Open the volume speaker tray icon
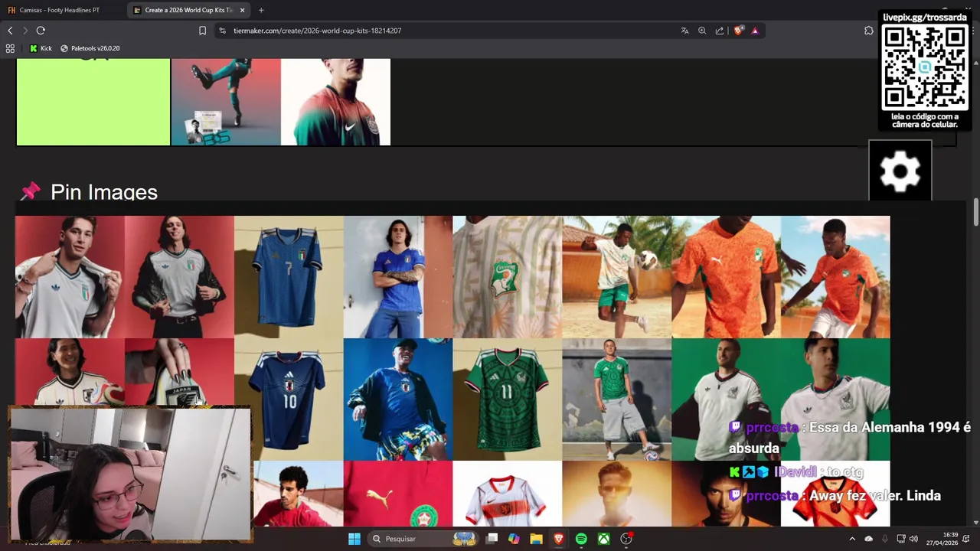The image size is (980, 551). (x=913, y=539)
